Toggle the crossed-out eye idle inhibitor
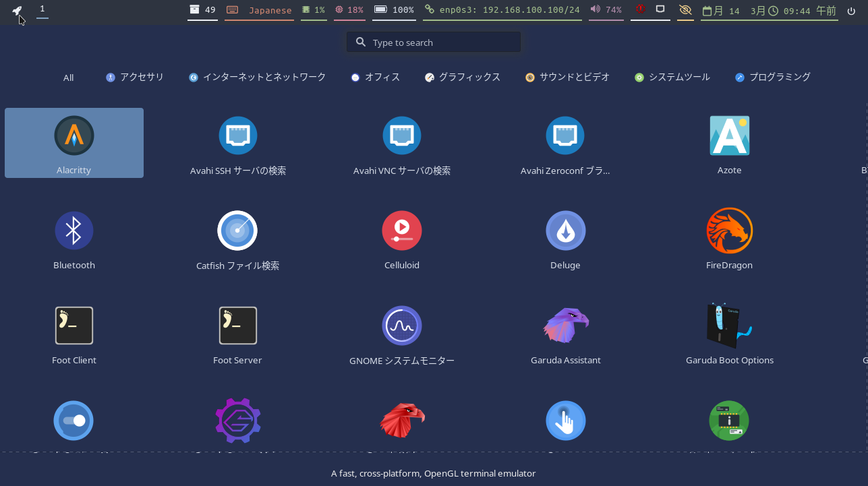 click(x=685, y=10)
